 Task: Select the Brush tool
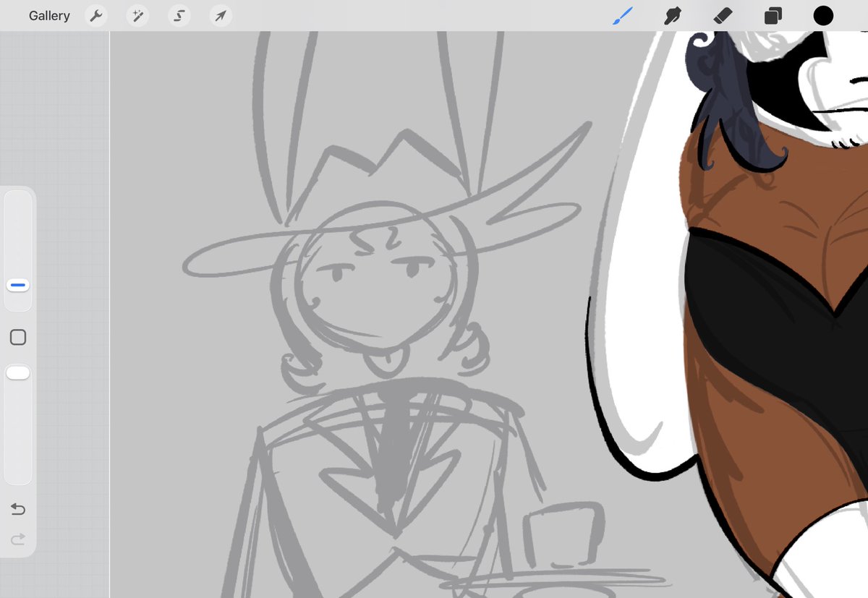(622, 15)
